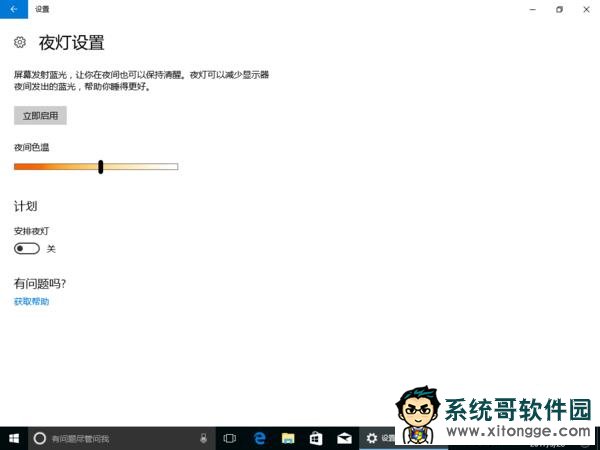
Task: Launch Microsoft Edge from the taskbar
Action: 259,439
